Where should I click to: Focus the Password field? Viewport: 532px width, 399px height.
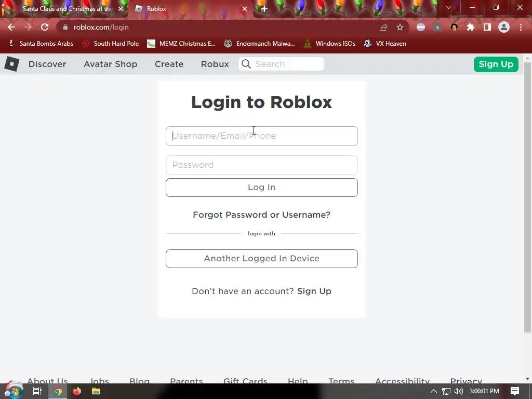click(262, 165)
